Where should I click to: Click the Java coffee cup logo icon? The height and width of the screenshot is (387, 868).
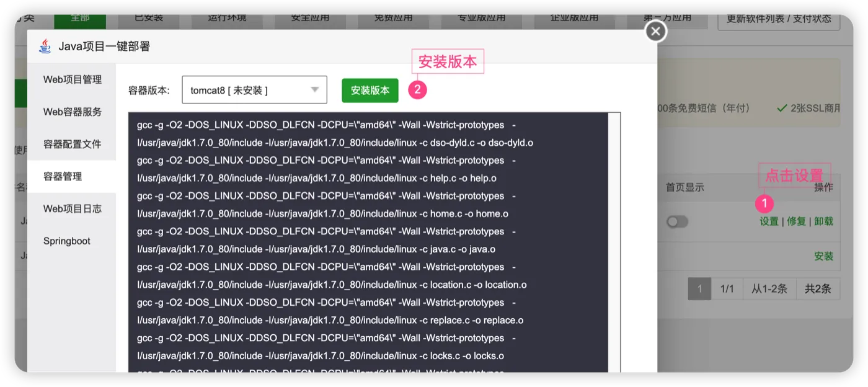(x=45, y=46)
